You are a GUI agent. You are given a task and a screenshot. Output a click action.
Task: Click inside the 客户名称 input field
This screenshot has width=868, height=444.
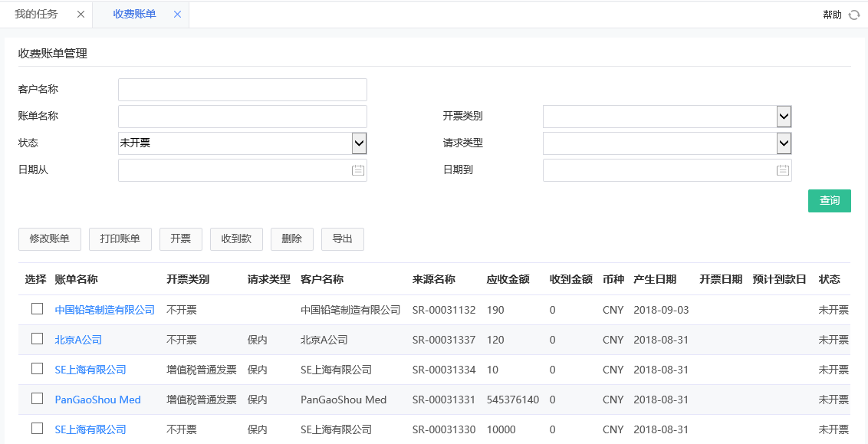click(x=242, y=89)
